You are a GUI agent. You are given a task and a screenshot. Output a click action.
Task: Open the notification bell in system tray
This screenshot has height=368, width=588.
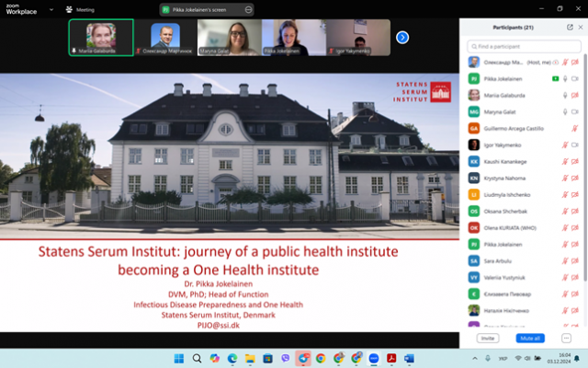tap(577, 359)
